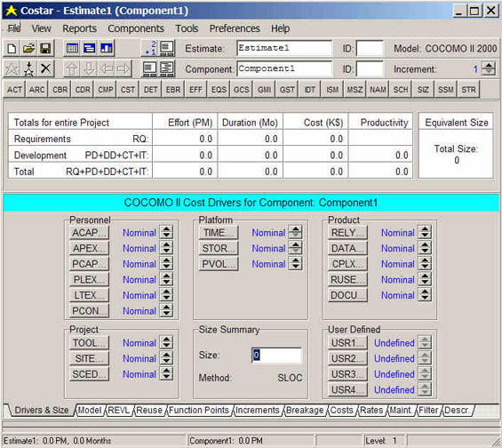
Task: Switch to the table grid view icon
Action: click(72, 49)
